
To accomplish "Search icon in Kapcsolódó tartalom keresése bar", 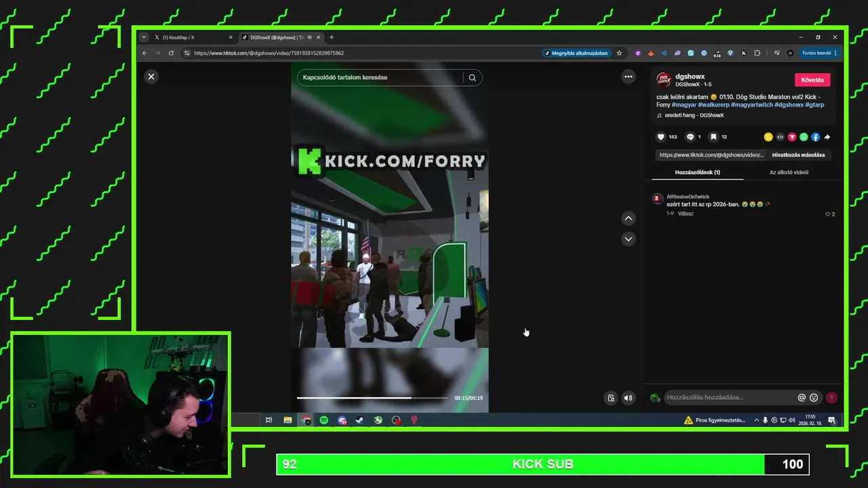I will [x=472, y=77].
